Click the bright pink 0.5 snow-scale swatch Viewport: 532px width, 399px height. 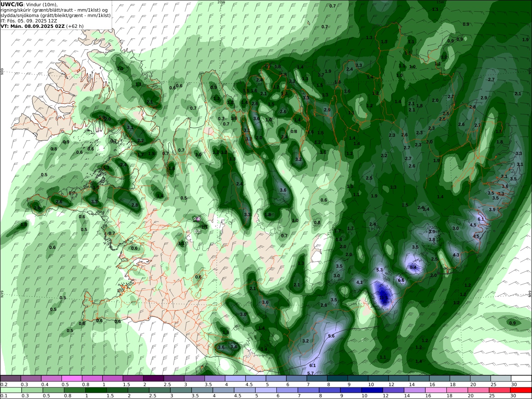71,379
